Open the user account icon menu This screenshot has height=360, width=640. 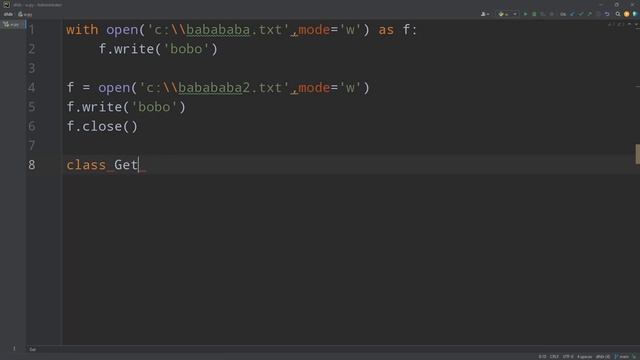[x=485, y=14]
